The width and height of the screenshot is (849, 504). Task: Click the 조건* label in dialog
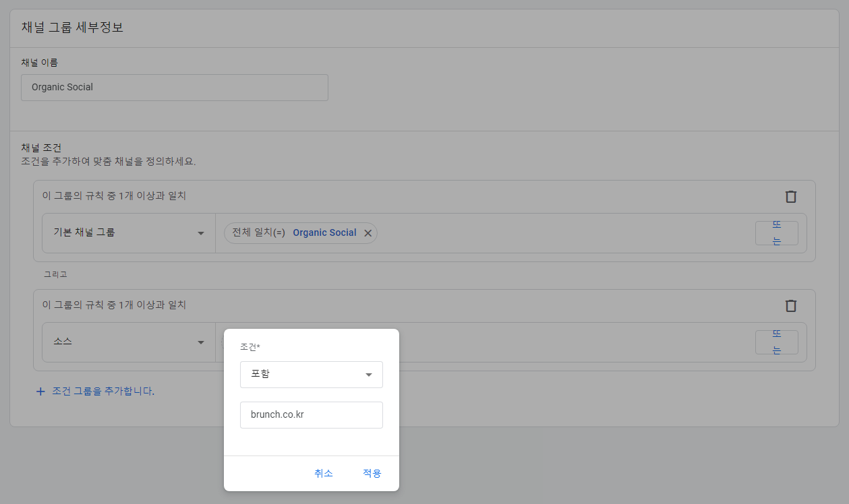coord(250,347)
